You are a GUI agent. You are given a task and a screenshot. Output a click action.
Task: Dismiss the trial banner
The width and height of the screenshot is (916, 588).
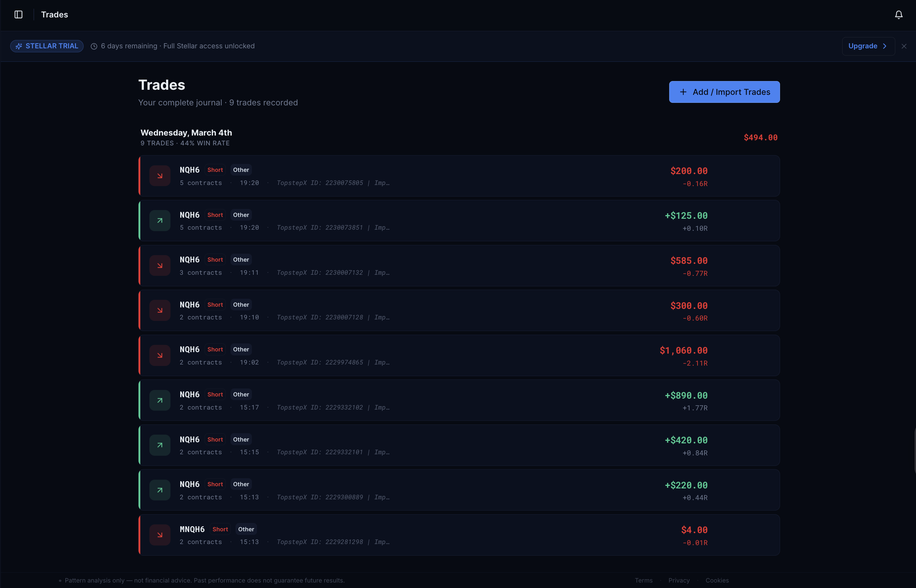click(x=904, y=46)
